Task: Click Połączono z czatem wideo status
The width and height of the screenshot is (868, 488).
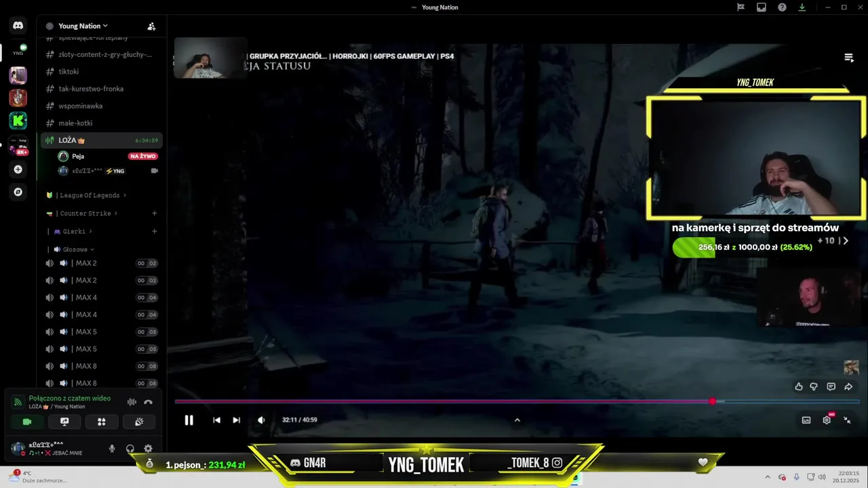Action: coord(70,399)
